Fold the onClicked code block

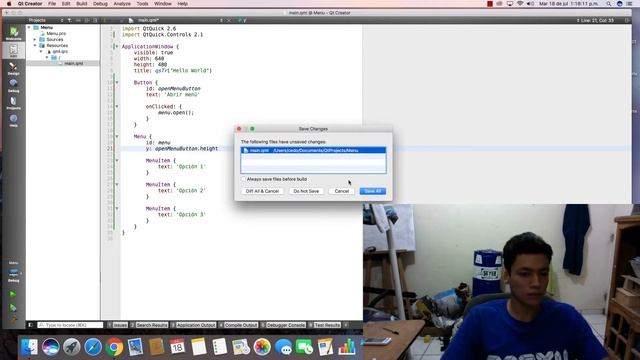117,107
